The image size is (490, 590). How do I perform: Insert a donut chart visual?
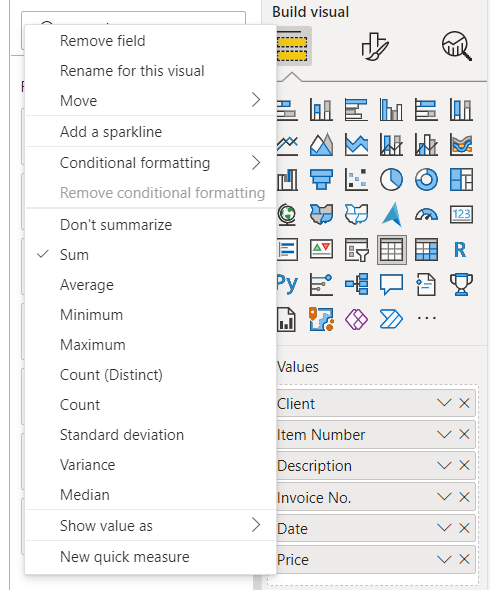[426, 179]
